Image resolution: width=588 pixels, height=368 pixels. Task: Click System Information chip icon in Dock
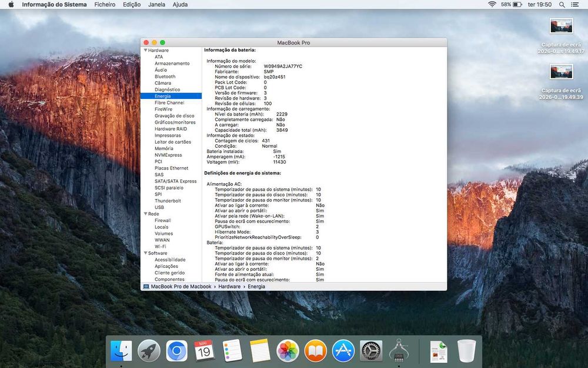click(399, 350)
